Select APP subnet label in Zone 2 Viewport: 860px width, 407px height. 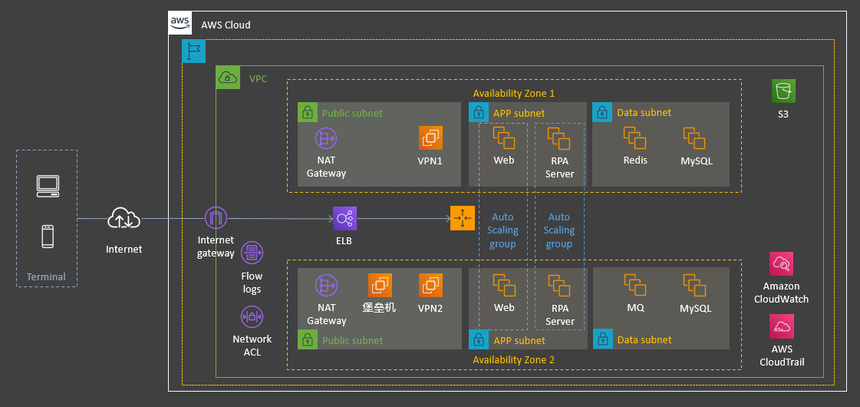click(519, 341)
